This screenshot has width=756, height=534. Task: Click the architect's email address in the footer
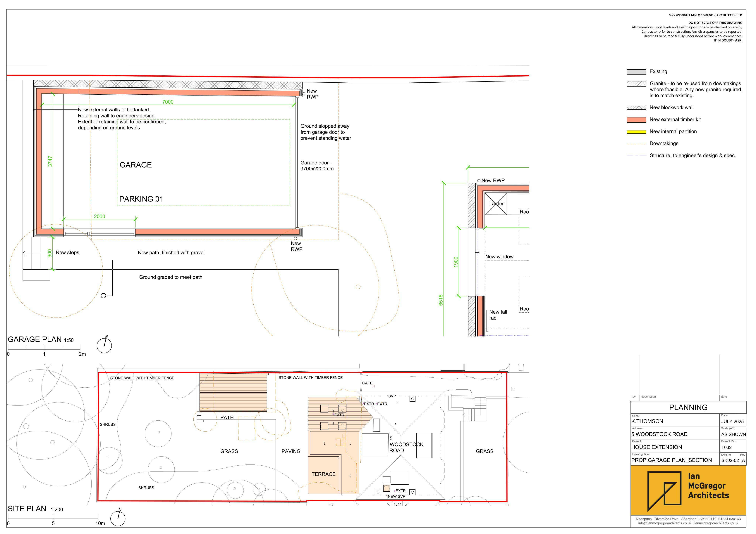pyautogui.click(x=665, y=523)
